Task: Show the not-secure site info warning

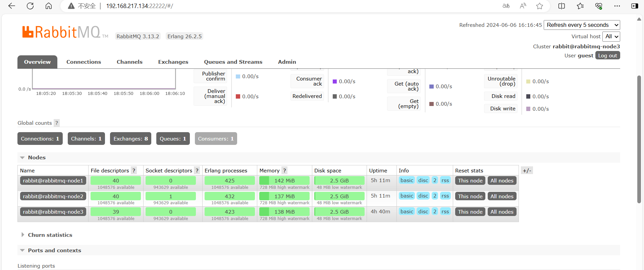Action: (82, 6)
